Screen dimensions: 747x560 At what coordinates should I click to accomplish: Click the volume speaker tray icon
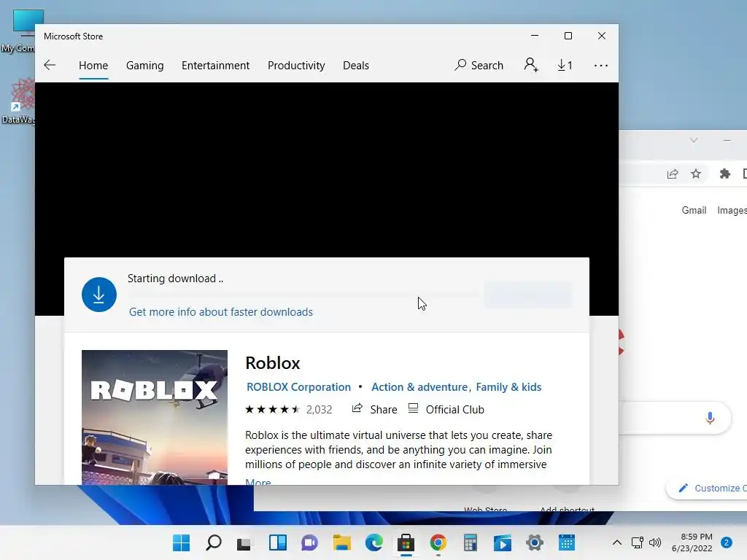point(655,542)
